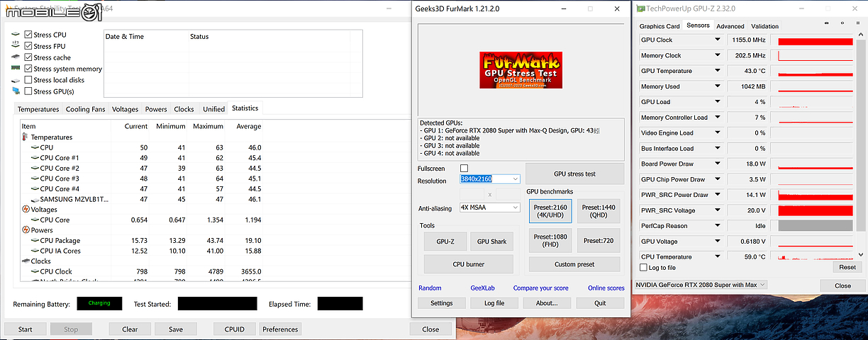Screen dimensions: 868x340
Task: Click the chip icon beside Stress cache
Action: click(16, 57)
